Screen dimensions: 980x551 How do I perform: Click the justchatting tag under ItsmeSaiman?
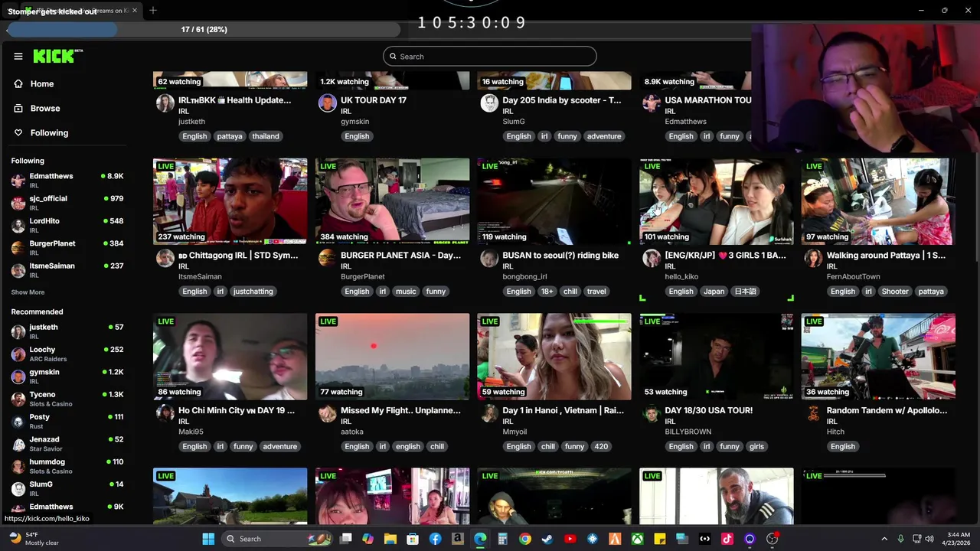(253, 292)
